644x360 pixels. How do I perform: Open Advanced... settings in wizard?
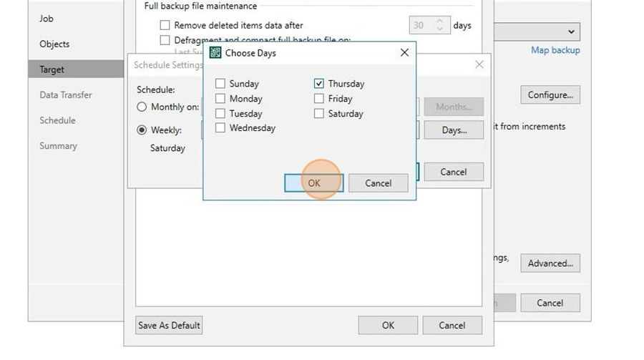[550, 263]
